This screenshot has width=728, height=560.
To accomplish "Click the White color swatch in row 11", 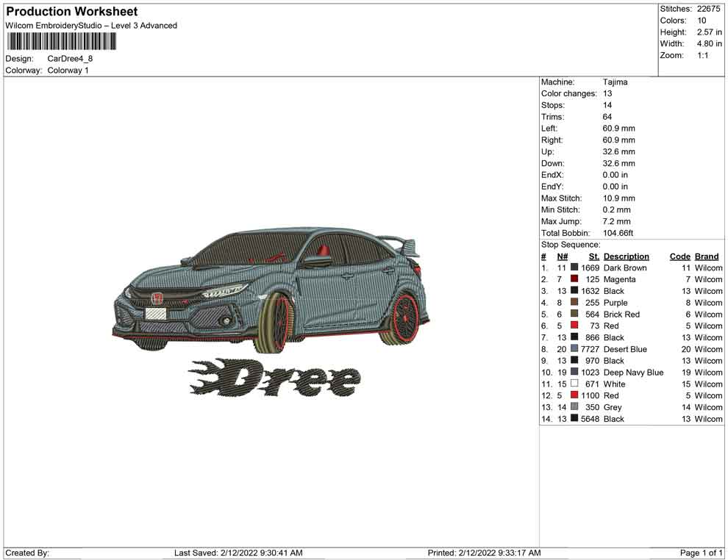I will [x=574, y=383].
